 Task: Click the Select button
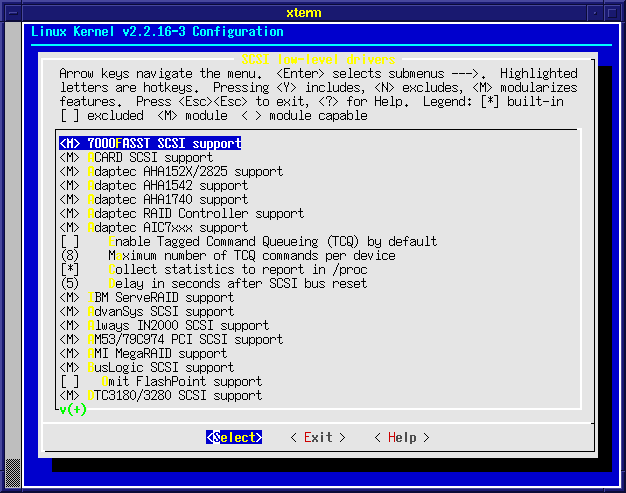click(234, 437)
